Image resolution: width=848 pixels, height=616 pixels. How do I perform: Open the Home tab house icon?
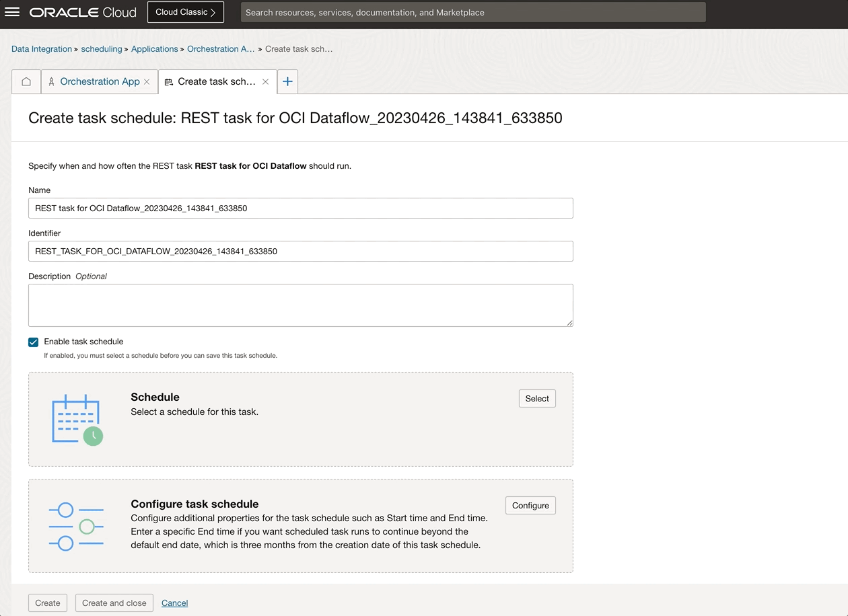tap(26, 81)
